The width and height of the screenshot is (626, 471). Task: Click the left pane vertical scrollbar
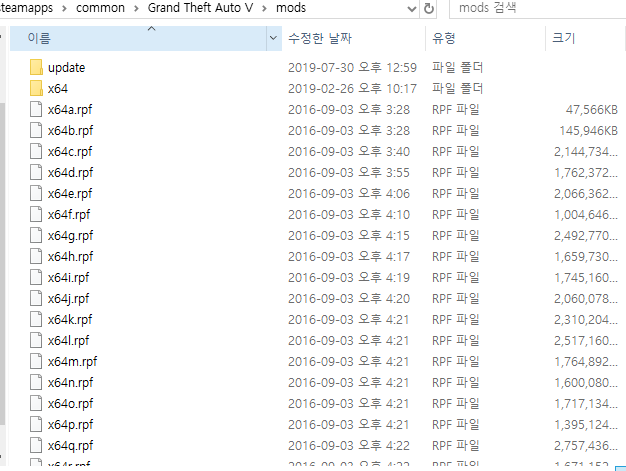pyautogui.click(x=2, y=263)
